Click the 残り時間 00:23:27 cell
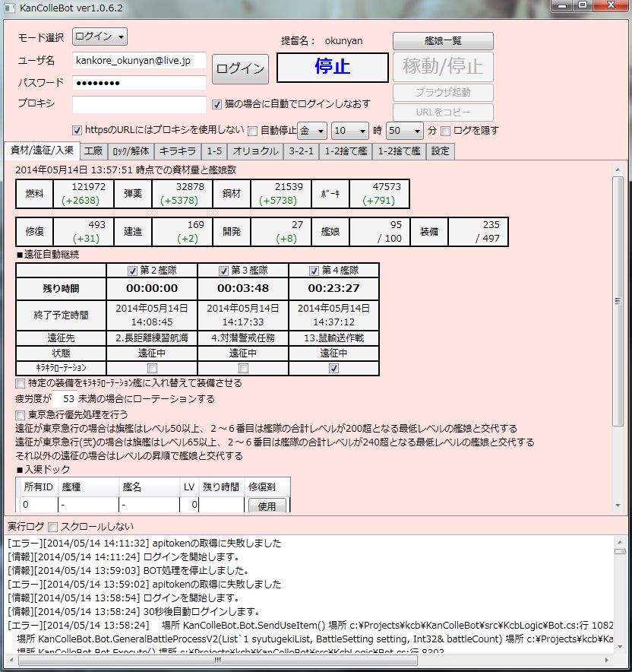 click(334, 288)
